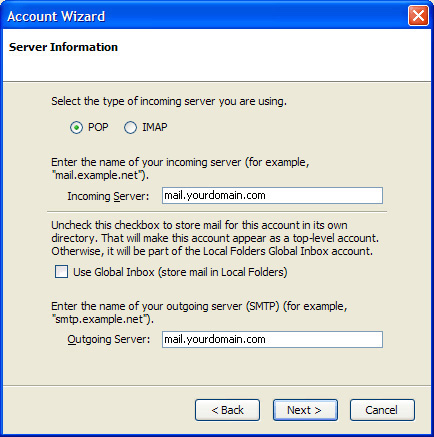The image size is (434, 437).
Task: Select the POP radio button
Action: [x=76, y=128]
